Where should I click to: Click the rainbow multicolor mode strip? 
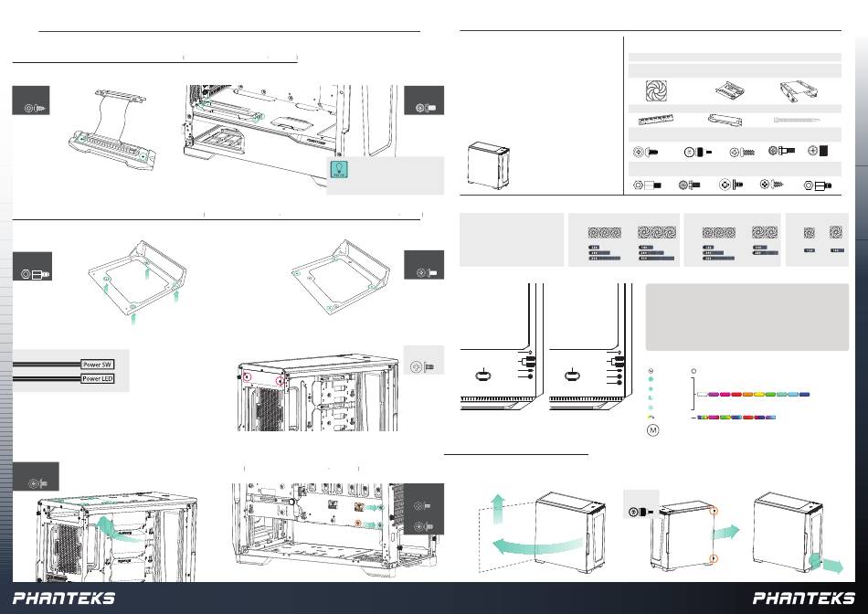point(736,418)
